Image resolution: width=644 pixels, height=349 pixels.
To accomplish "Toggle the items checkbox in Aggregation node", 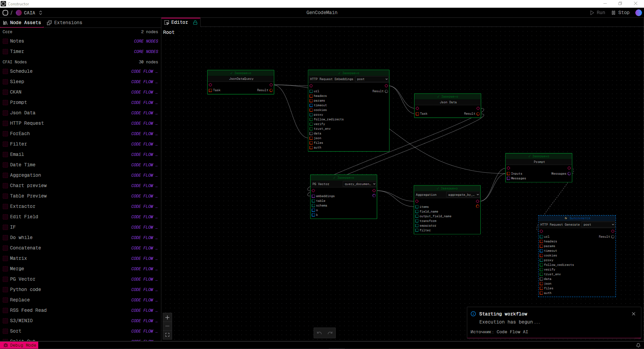I will click(x=417, y=207).
